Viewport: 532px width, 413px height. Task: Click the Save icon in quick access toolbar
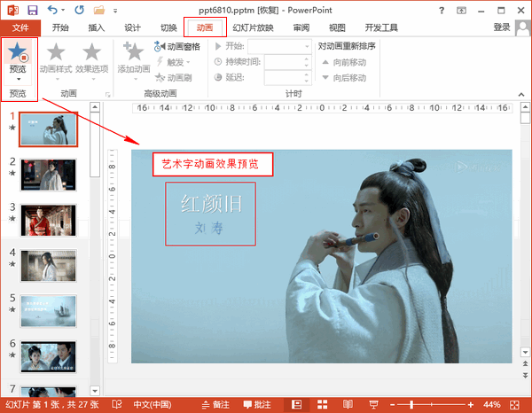pos(33,10)
